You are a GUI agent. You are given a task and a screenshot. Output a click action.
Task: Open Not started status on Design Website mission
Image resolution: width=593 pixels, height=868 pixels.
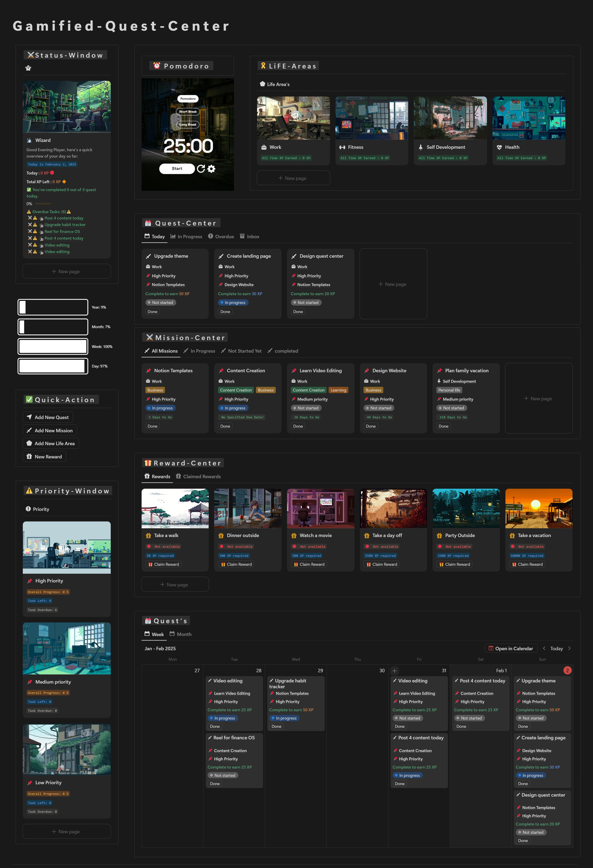coord(379,408)
